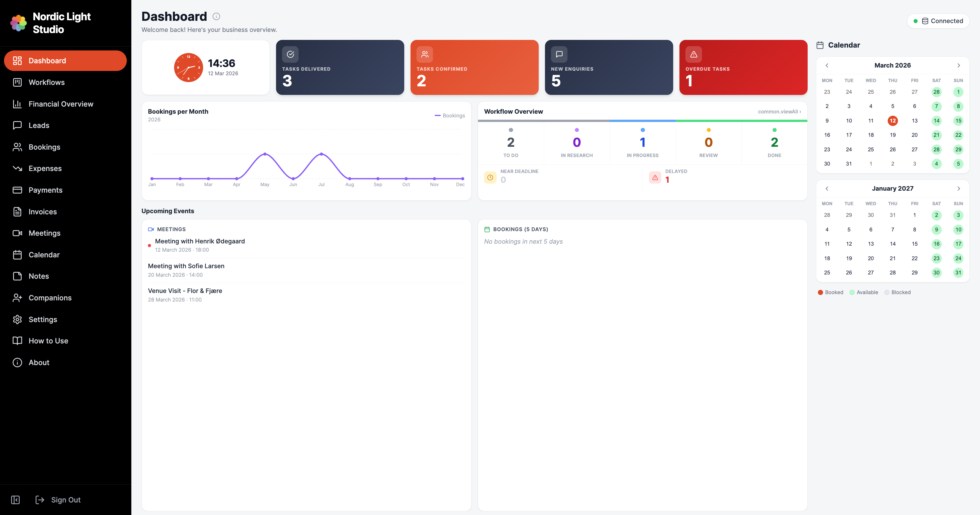Open the Workflows panel icon

(17, 82)
